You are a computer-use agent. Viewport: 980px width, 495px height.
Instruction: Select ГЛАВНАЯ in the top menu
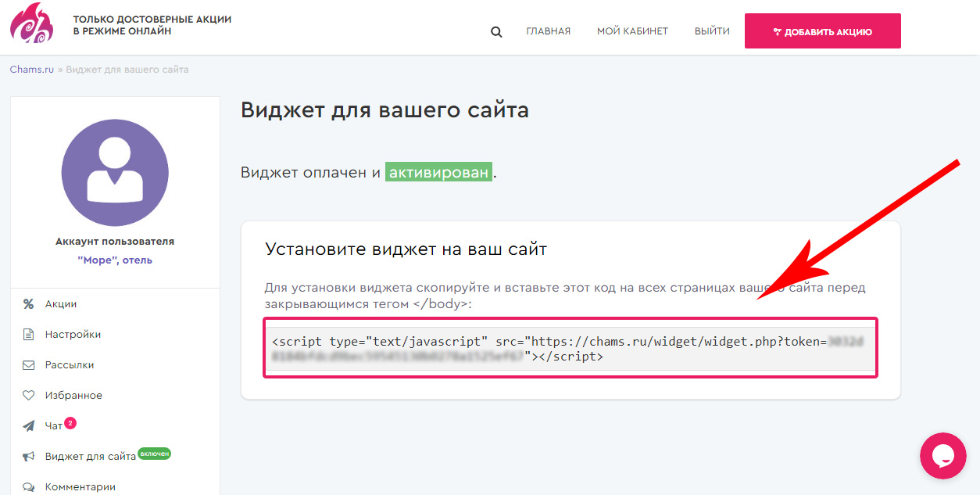pyautogui.click(x=548, y=31)
